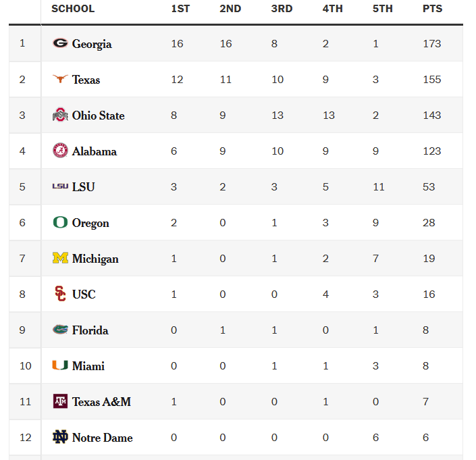The width and height of the screenshot is (476, 460).
Task: Open the Georgia school name link
Action: point(92,44)
